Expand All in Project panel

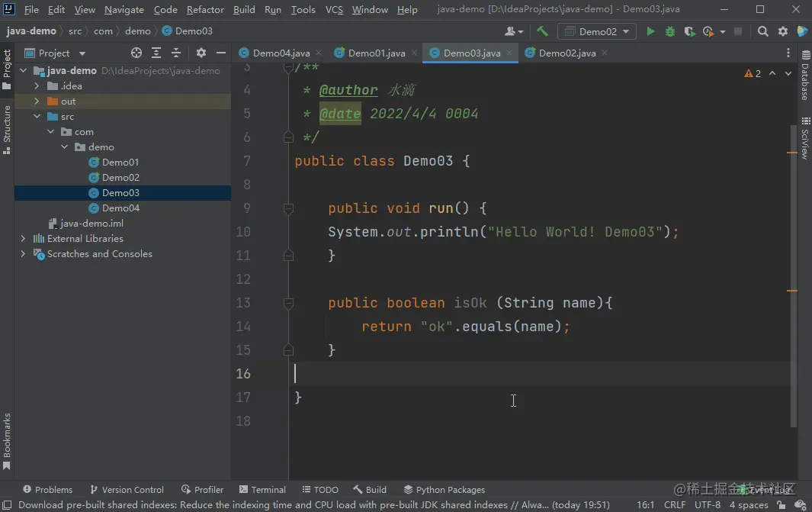pos(156,53)
